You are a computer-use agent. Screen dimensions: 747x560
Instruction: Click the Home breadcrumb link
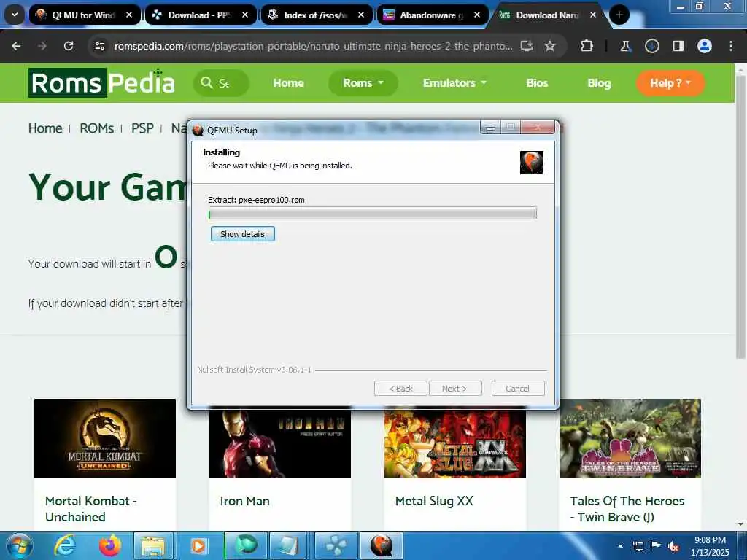point(45,128)
